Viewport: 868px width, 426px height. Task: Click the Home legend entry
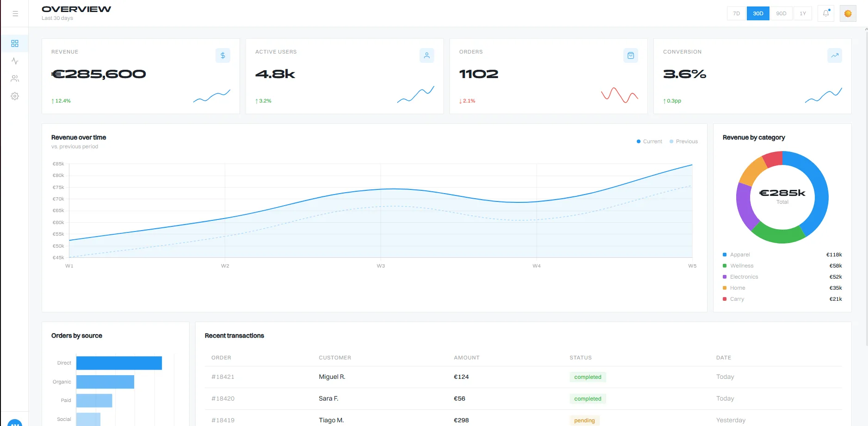[782, 288]
